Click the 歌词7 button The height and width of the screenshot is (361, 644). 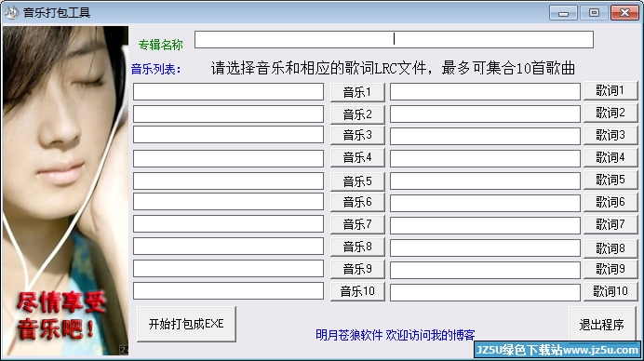(610, 224)
